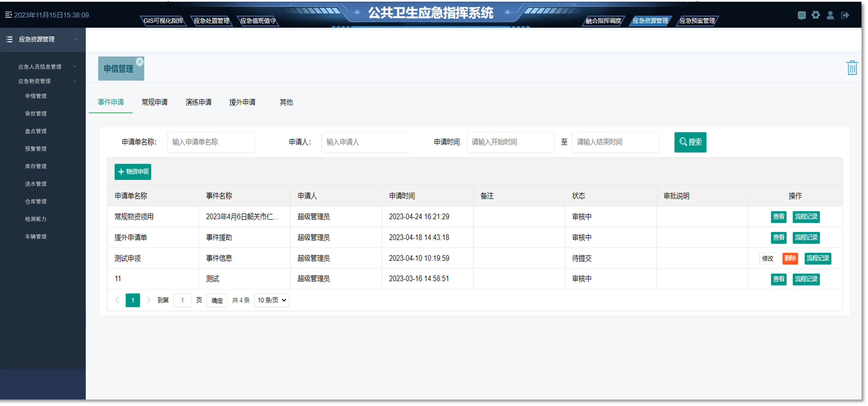Image resolution: width=868 pixels, height=406 pixels.
Task: Open 车辆管理 in the sidebar
Action: tap(36, 237)
